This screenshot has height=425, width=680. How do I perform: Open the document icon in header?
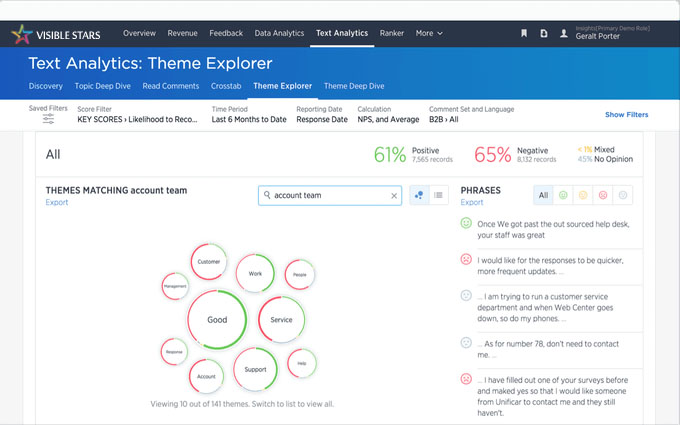544,33
